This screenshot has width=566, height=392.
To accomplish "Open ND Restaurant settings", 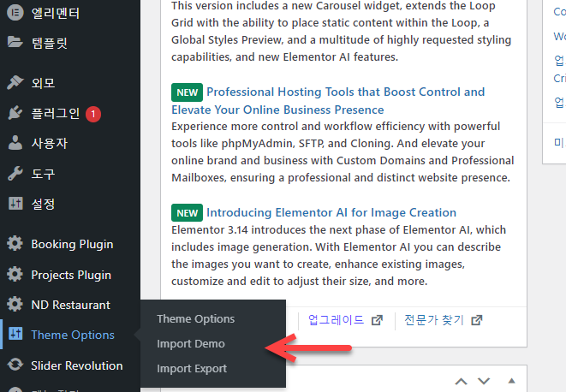I will (x=70, y=305).
